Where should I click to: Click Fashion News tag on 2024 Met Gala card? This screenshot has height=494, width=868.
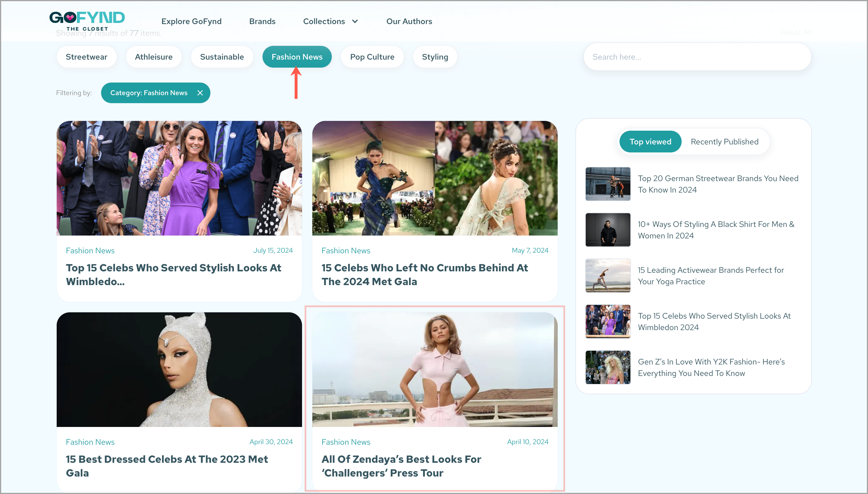(346, 250)
